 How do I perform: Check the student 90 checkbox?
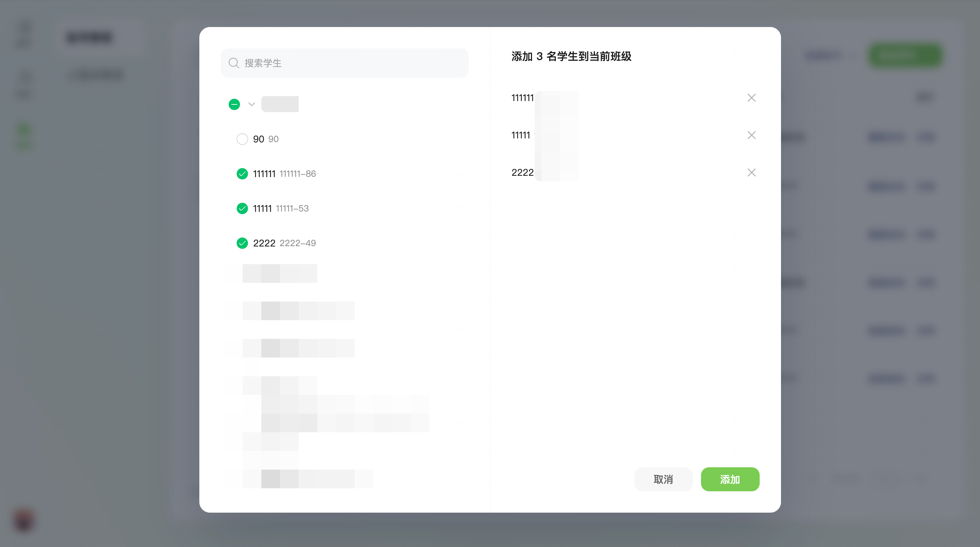pos(242,139)
